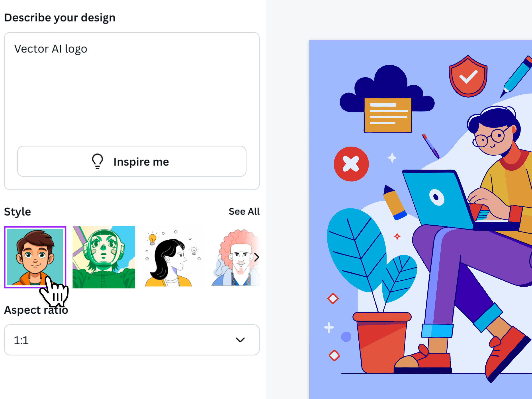The image size is (532, 399).
Task: Open the See All styles link
Action: pos(244,211)
